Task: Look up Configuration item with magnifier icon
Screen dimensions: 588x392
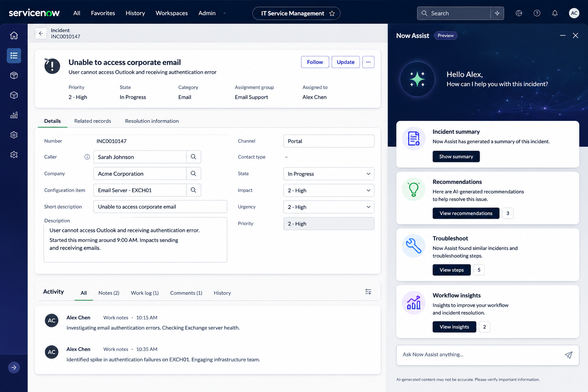Action: [193, 190]
